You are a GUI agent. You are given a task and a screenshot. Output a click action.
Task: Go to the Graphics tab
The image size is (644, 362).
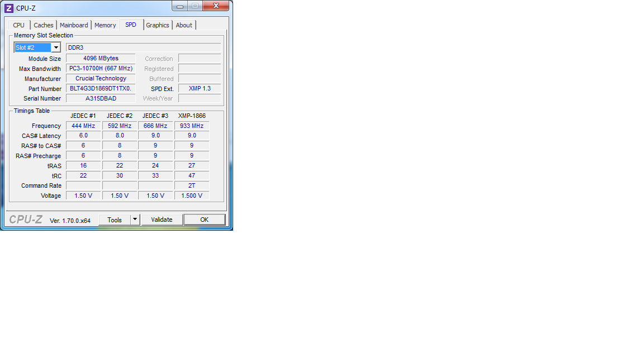pyautogui.click(x=158, y=25)
